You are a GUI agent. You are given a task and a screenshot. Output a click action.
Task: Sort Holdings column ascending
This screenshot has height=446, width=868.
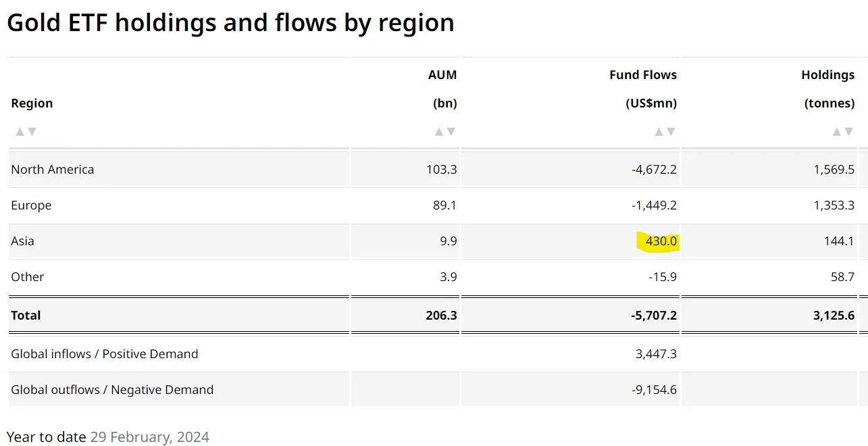[838, 132]
